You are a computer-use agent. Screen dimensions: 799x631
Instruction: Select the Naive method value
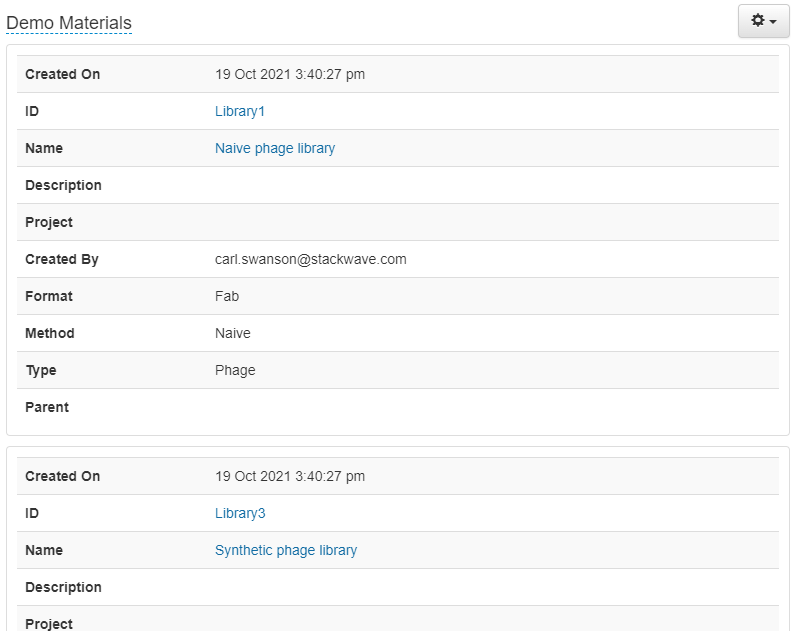point(233,333)
